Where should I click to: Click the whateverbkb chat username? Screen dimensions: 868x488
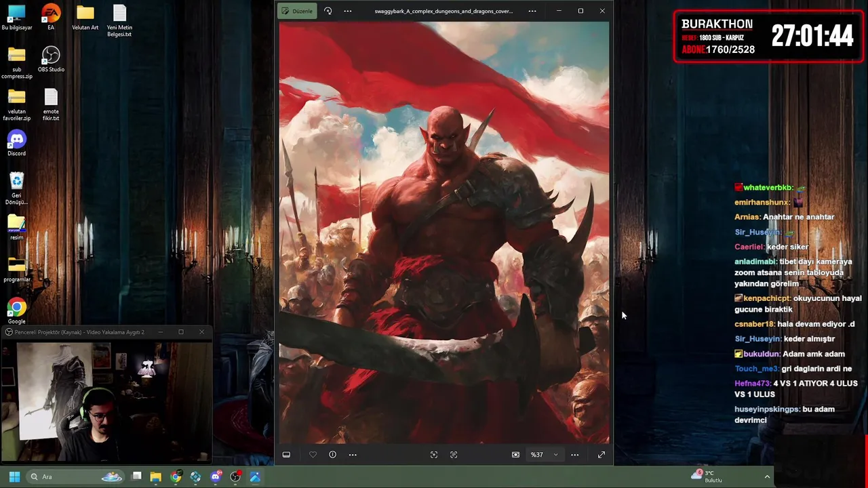tap(768, 188)
